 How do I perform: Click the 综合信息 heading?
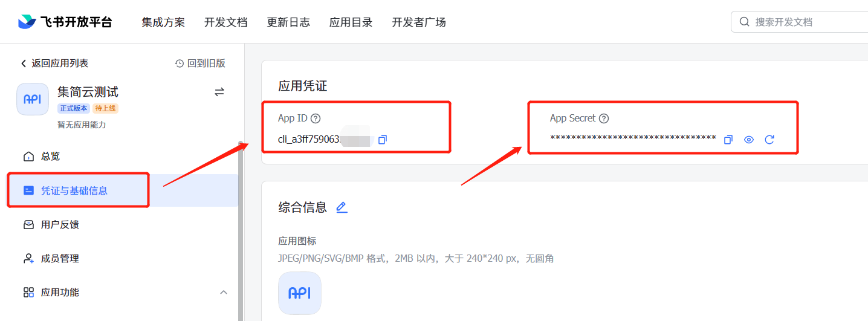click(303, 207)
